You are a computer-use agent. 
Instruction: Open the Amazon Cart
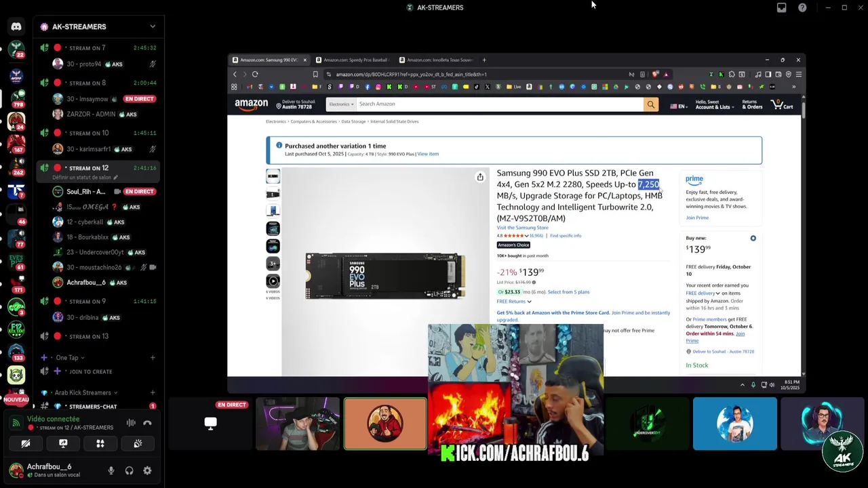(782, 104)
